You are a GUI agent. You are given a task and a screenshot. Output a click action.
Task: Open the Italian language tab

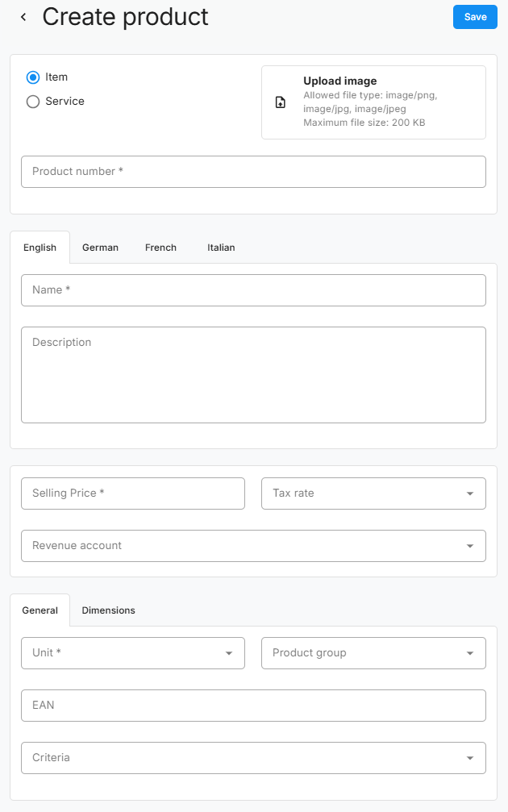(x=221, y=248)
